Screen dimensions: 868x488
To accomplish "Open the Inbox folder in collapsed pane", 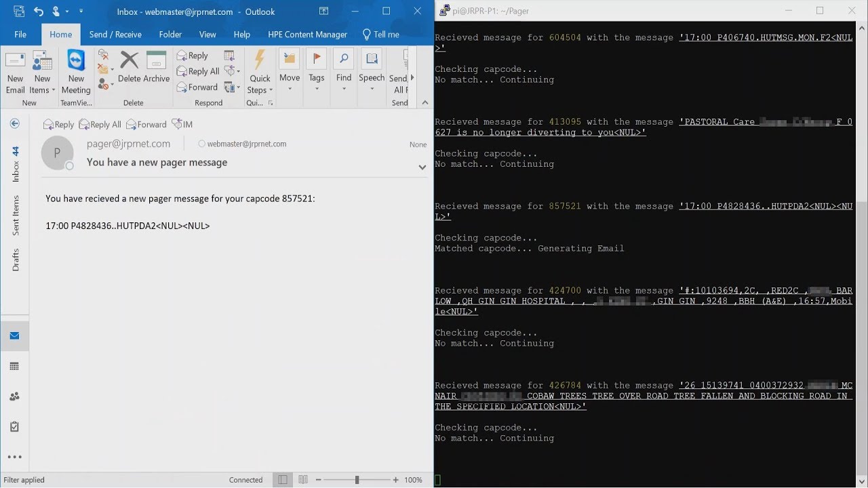I will point(15,164).
